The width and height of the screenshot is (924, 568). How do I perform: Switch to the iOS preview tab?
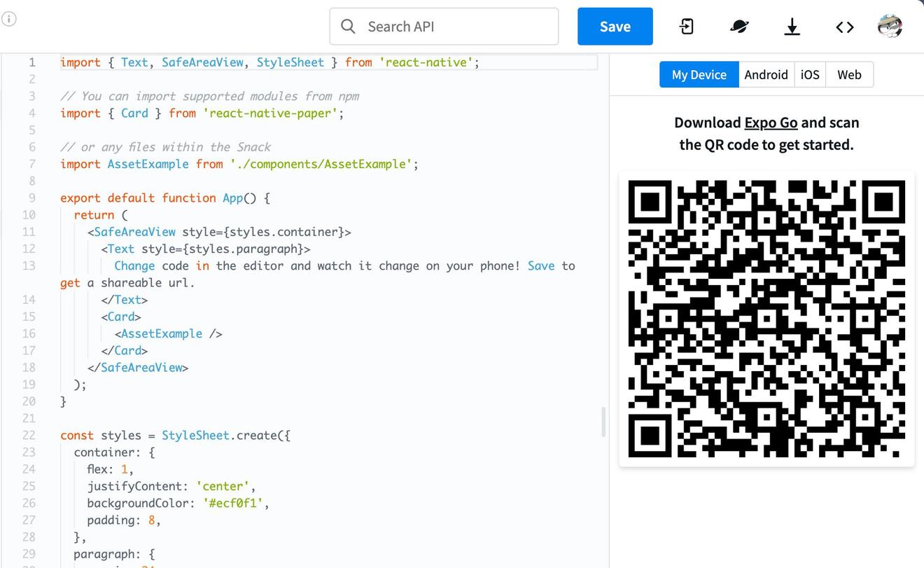click(x=810, y=75)
